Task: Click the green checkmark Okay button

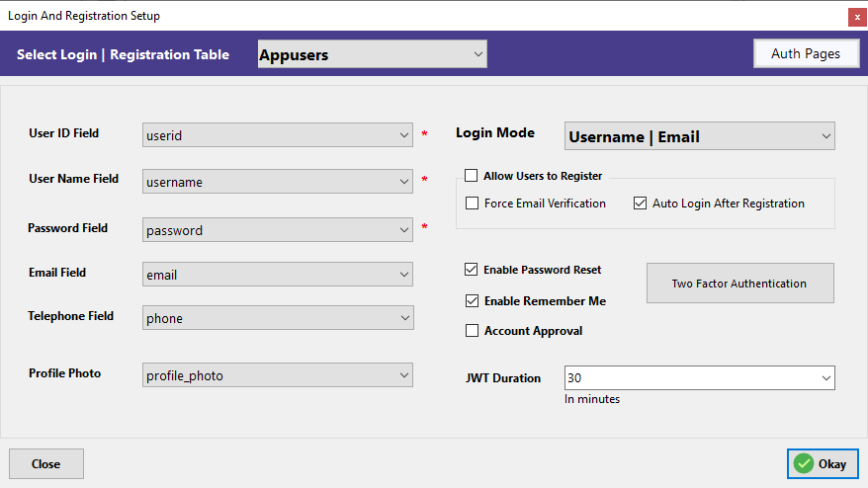Action: pos(823,463)
